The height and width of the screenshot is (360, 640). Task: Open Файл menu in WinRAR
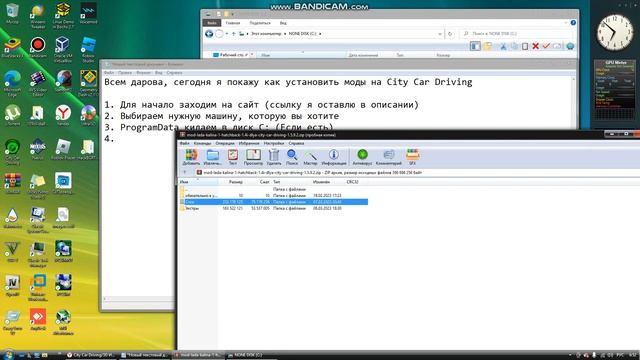click(184, 143)
